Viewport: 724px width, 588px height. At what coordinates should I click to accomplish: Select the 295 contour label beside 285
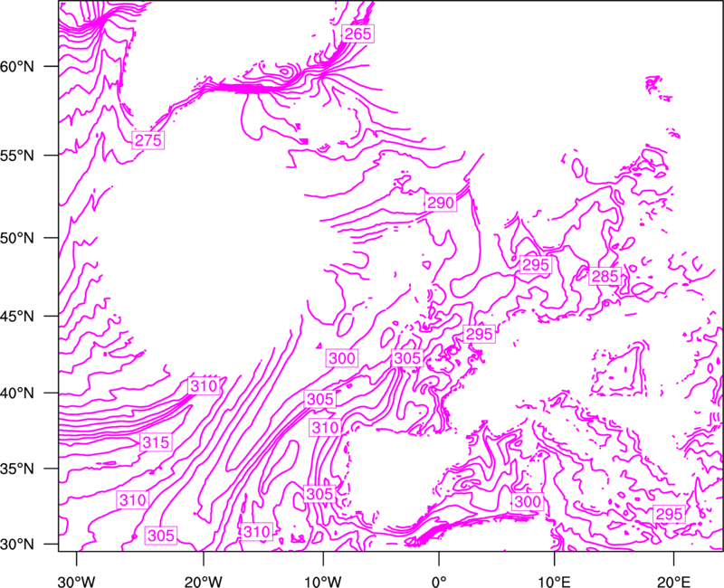coord(535,265)
